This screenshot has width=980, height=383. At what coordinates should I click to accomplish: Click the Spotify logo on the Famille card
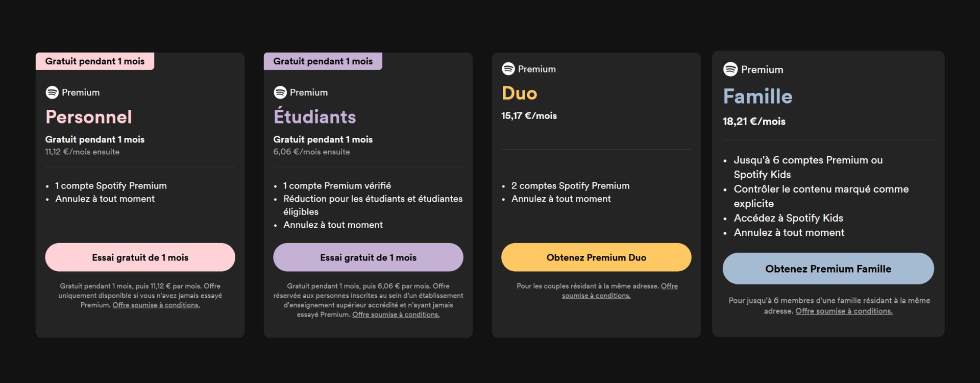pyautogui.click(x=730, y=69)
